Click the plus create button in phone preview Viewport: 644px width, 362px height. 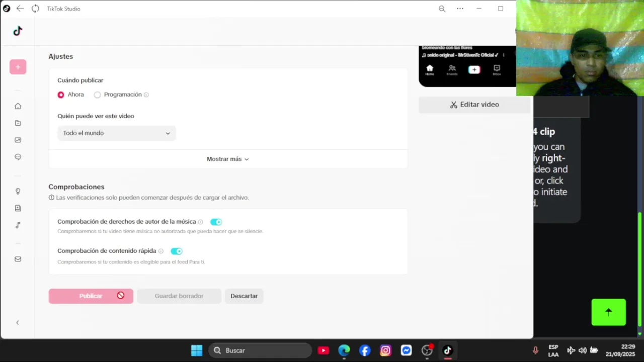[x=474, y=69]
